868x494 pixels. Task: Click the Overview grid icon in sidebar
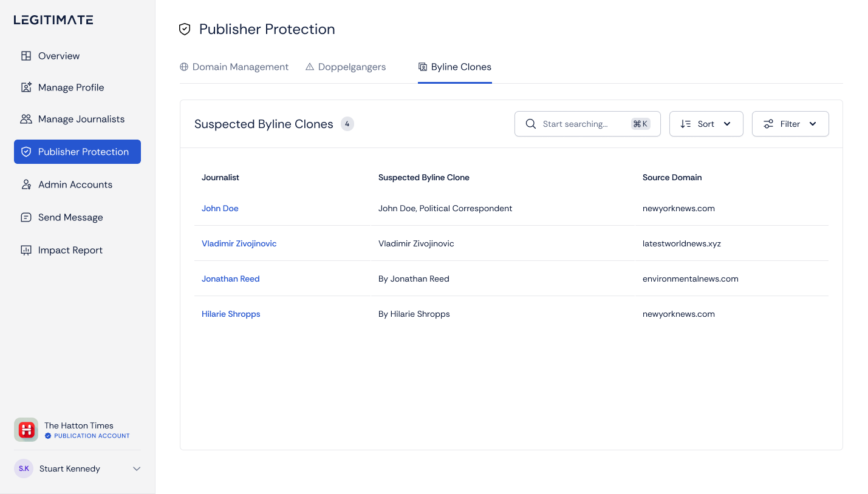26,56
